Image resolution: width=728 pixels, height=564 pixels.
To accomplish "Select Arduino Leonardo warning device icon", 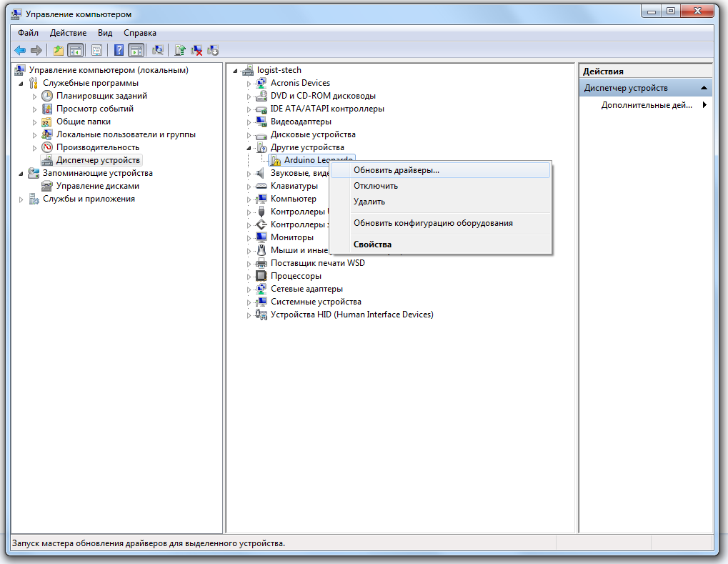I will pos(276,160).
